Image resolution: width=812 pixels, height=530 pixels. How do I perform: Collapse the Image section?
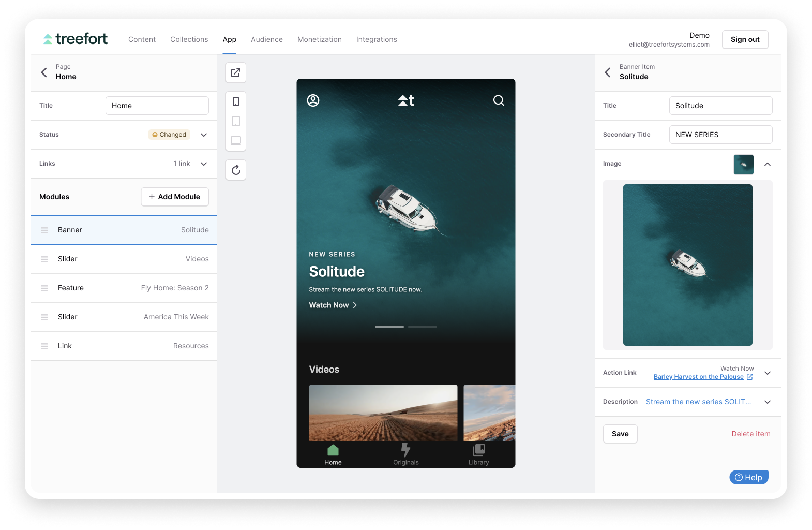[x=768, y=164]
